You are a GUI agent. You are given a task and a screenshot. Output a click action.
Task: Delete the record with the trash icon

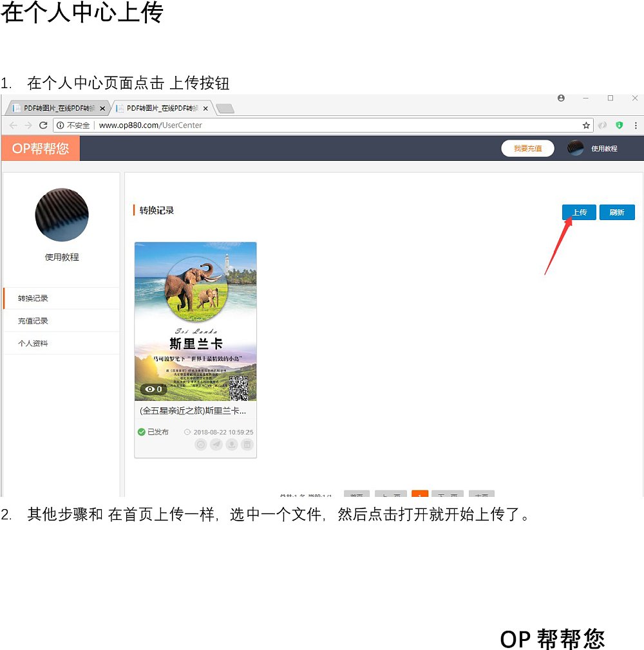point(247,445)
